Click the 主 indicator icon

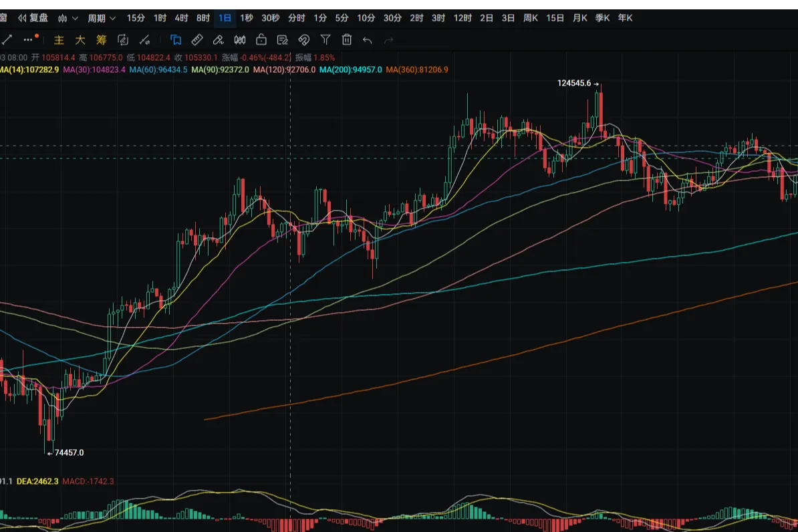(x=59, y=40)
